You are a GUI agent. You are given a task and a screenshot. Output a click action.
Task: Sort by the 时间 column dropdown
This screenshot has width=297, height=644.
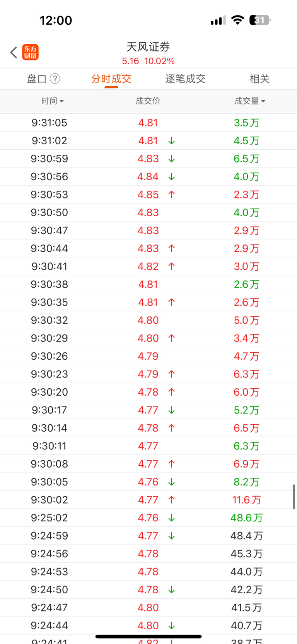[x=52, y=101]
